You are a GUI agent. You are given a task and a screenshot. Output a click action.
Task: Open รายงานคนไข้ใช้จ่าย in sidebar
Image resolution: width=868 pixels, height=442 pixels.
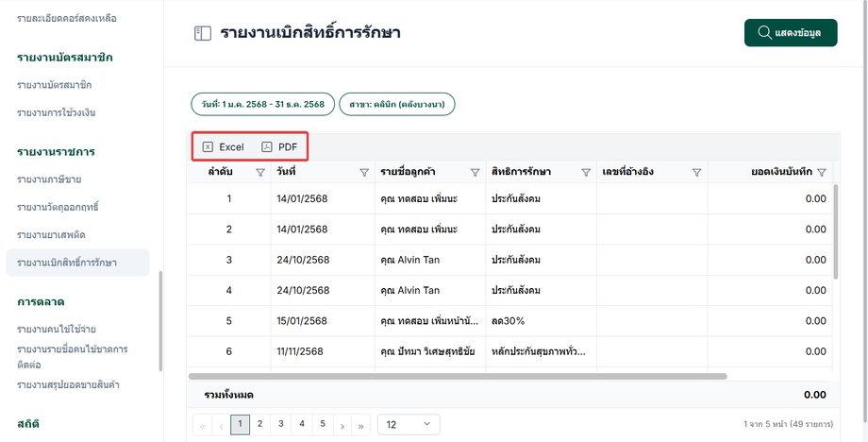(57, 330)
